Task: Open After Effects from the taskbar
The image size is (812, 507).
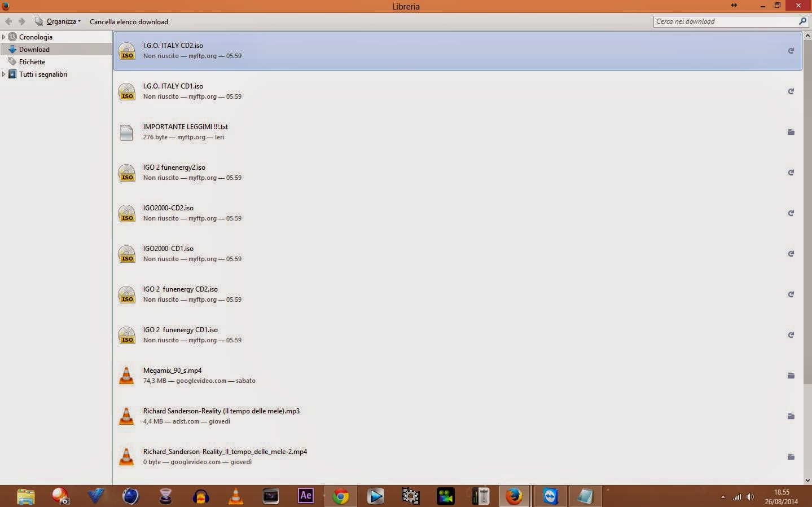Action: click(306, 496)
